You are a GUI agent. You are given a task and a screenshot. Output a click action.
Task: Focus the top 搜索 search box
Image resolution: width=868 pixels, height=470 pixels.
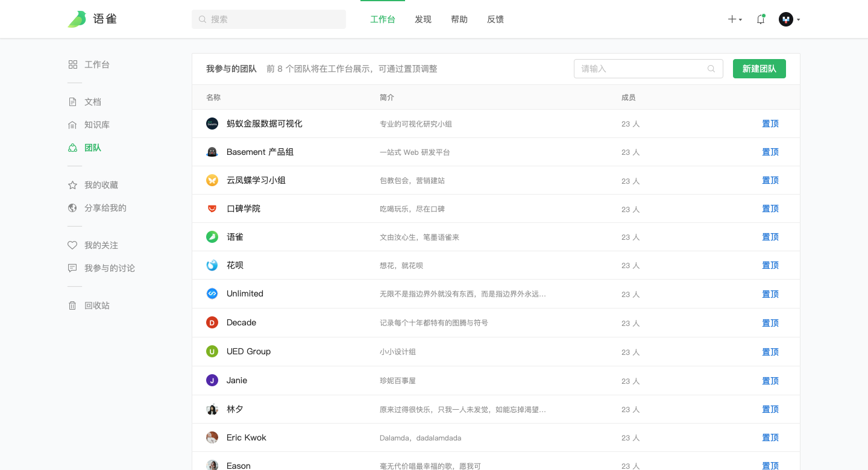click(x=269, y=19)
